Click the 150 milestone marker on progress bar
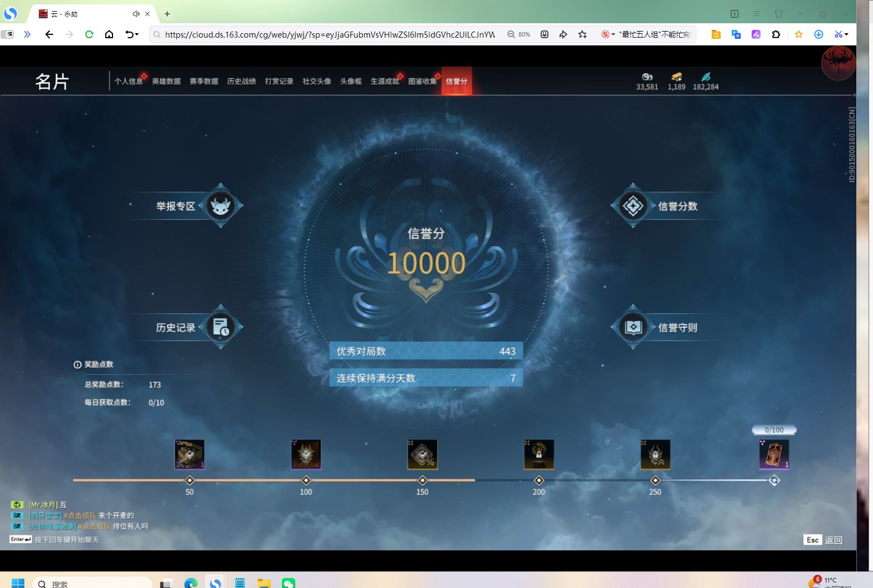Screen dimensions: 873x588 [423, 480]
